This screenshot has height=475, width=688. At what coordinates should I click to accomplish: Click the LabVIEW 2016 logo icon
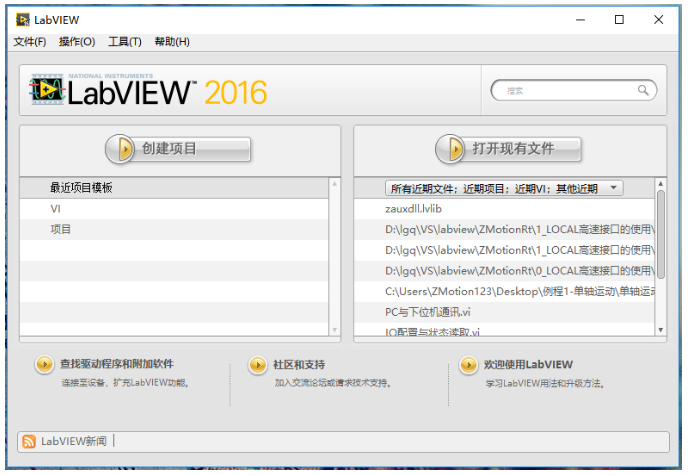[47, 89]
